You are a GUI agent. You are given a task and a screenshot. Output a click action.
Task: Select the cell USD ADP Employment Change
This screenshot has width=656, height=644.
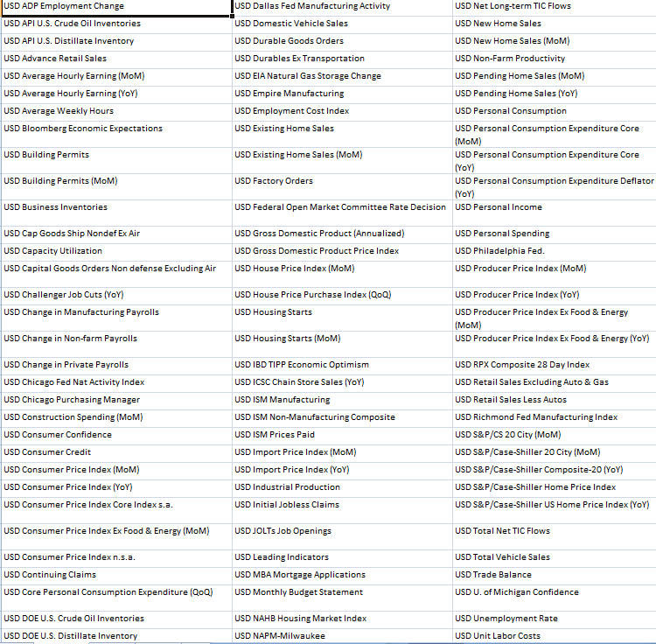[x=116, y=8]
